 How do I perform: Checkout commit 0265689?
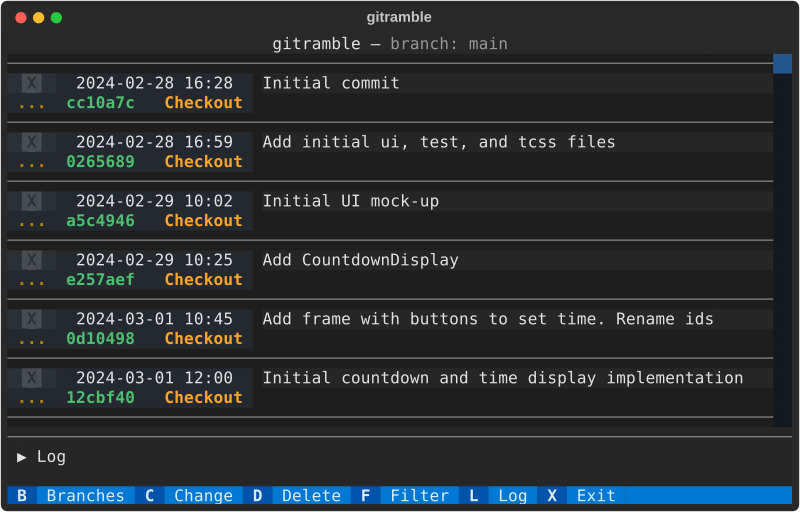[204, 162]
